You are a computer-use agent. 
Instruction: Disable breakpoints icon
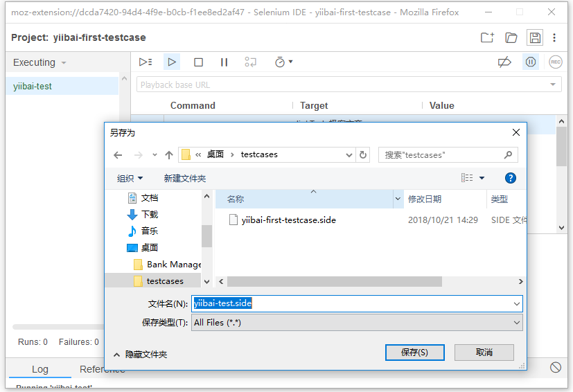(504, 62)
